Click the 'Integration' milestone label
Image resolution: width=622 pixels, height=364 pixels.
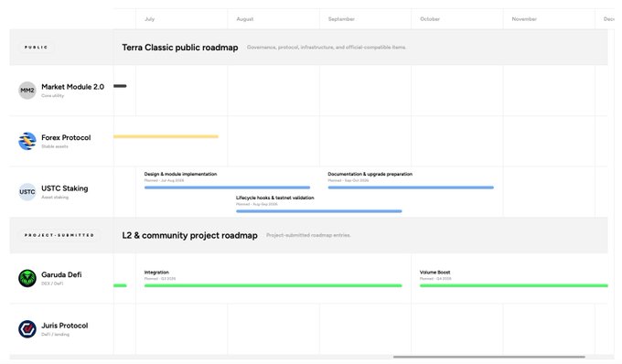pos(156,273)
